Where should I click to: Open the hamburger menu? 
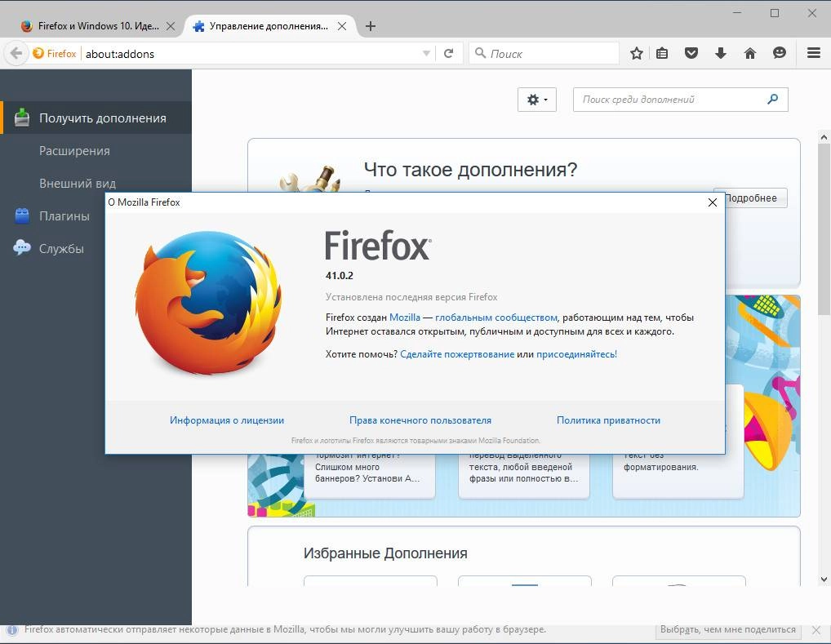(x=814, y=53)
